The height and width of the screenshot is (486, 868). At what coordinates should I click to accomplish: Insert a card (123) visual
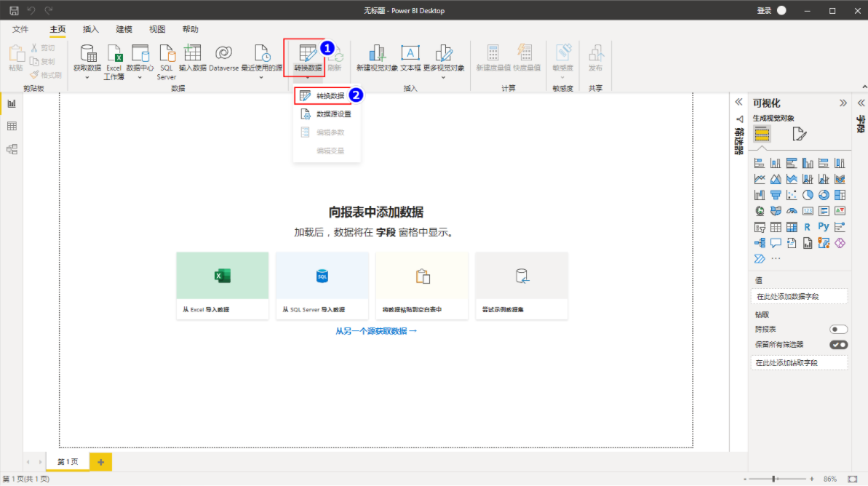click(808, 211)
